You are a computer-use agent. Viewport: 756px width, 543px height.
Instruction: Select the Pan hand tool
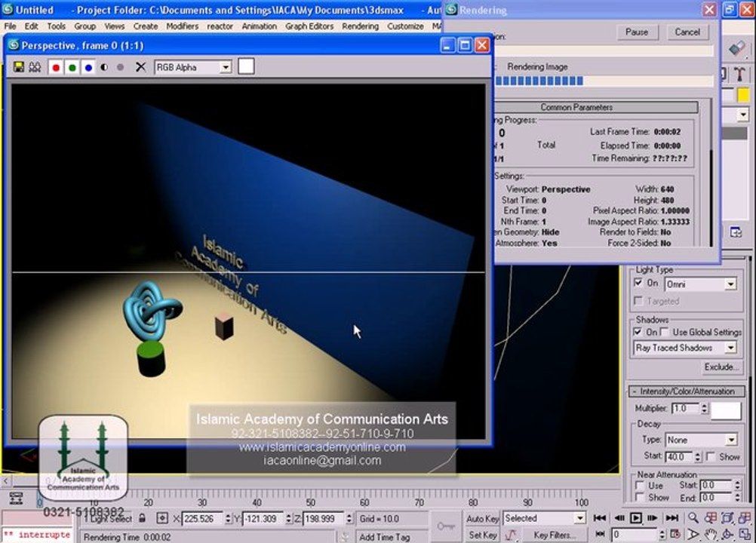coord(710,535)
